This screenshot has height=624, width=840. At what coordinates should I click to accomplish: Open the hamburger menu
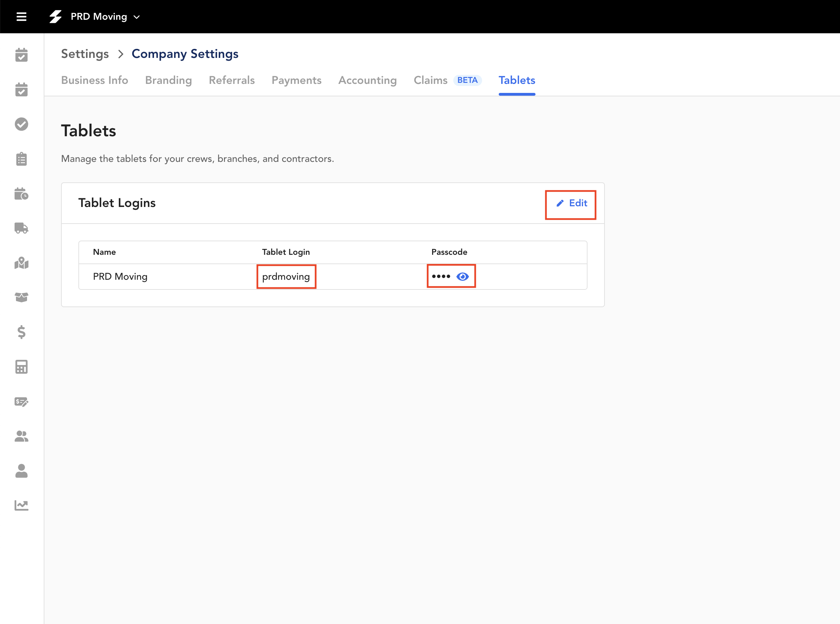tap(22, 17)
